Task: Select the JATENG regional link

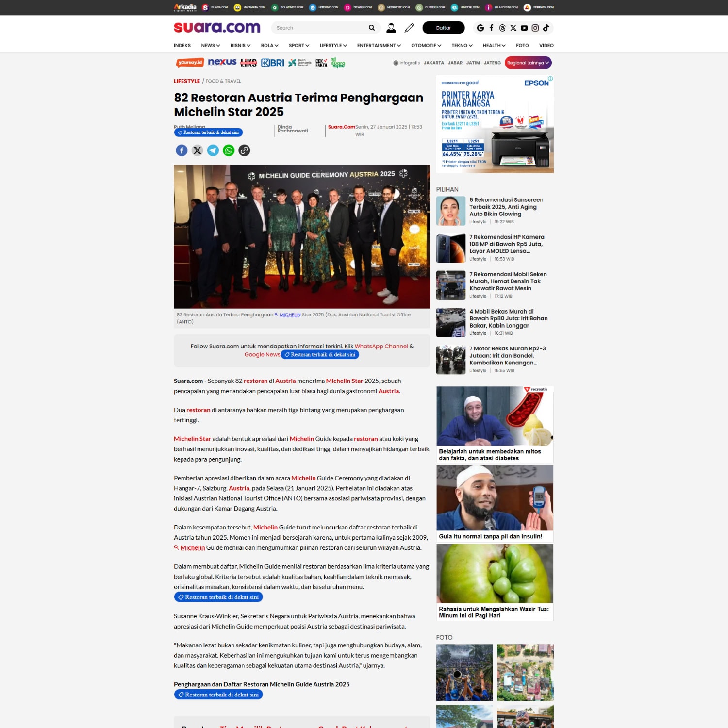Action: tap(492, 63)
